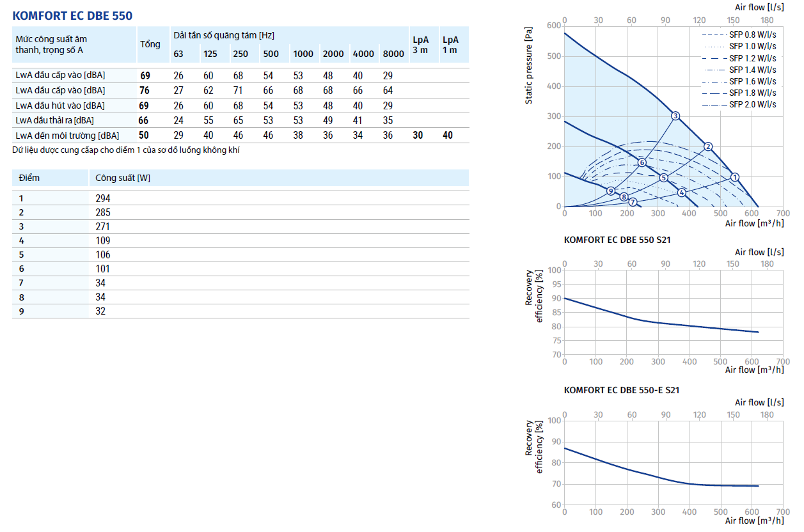
Task: Click the "Dải tần số quãng tám [Hz]" header
Action: [224, 35]
